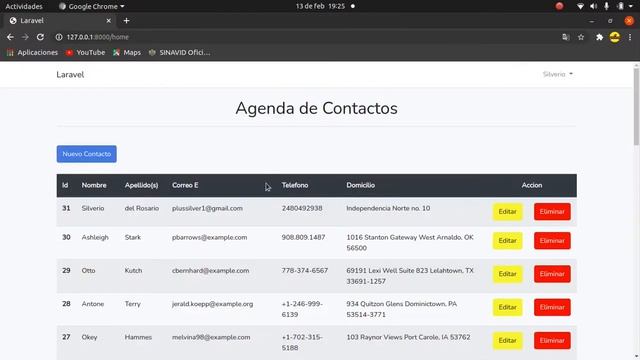Open the Google Chrome app menu
The height and width of the screenshot is (360, 640).
point(92,7)
